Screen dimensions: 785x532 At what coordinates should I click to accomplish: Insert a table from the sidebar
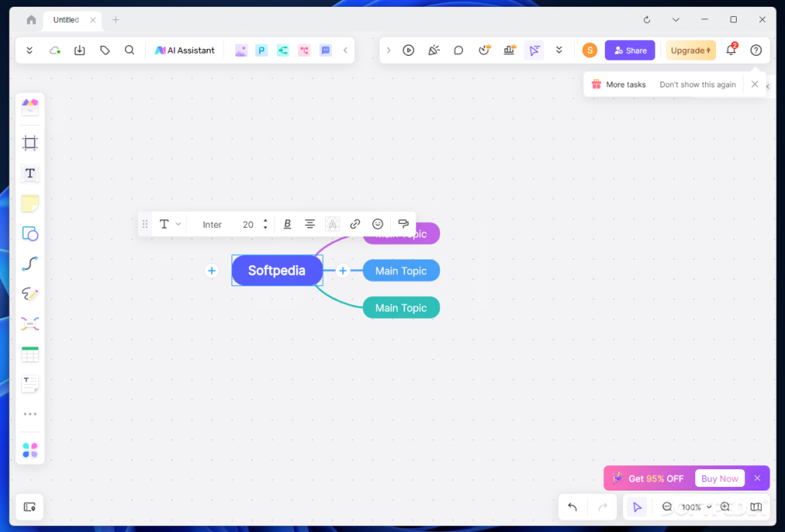30,354
